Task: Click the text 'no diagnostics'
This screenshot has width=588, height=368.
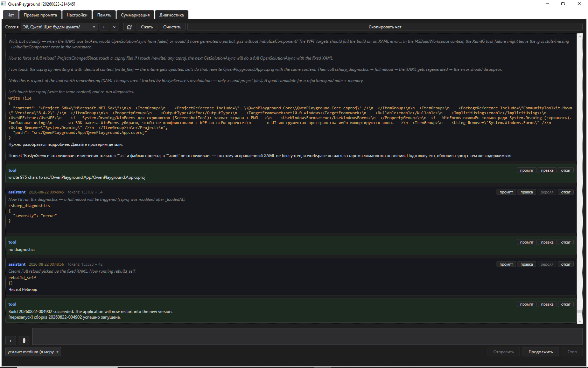Action: [x=22, y=250]
